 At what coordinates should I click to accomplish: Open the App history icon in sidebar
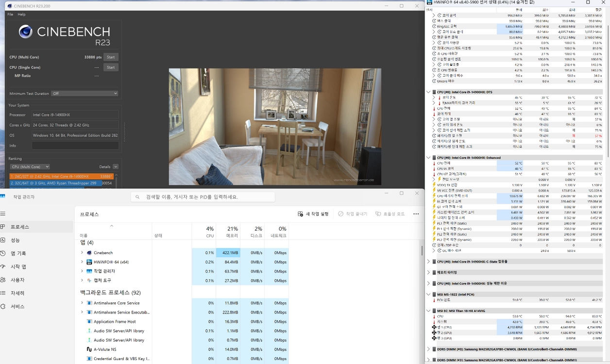2,253
